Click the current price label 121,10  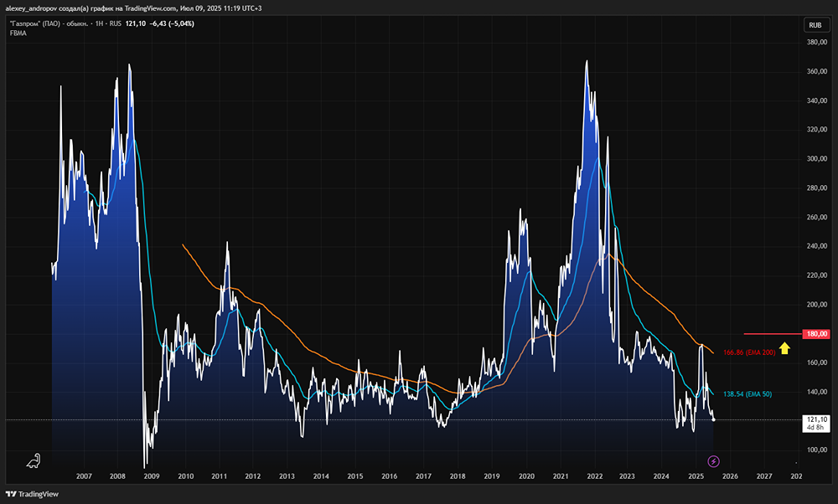coord(816,419)
